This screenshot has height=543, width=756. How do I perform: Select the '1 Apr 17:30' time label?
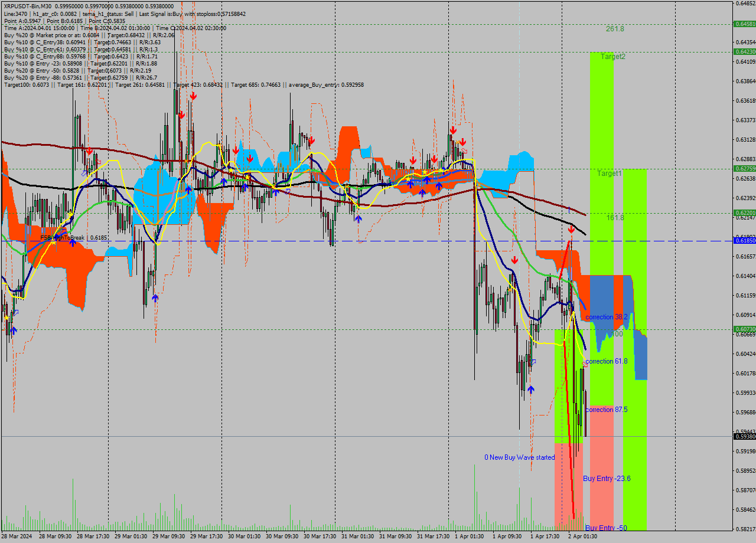[x=545, y=537]
